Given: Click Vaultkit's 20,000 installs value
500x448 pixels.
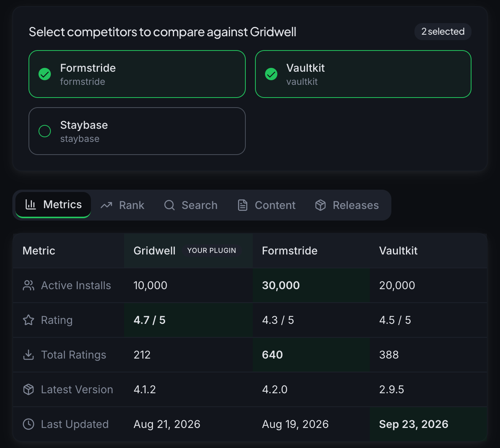Looking at the screenshot, I should click(397, 285).
